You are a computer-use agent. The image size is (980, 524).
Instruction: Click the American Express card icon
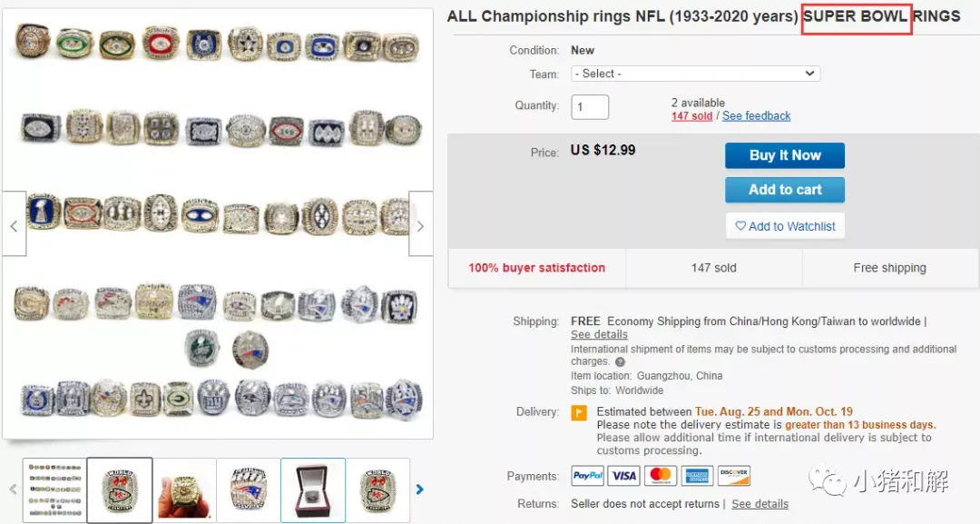click(697, 476)
